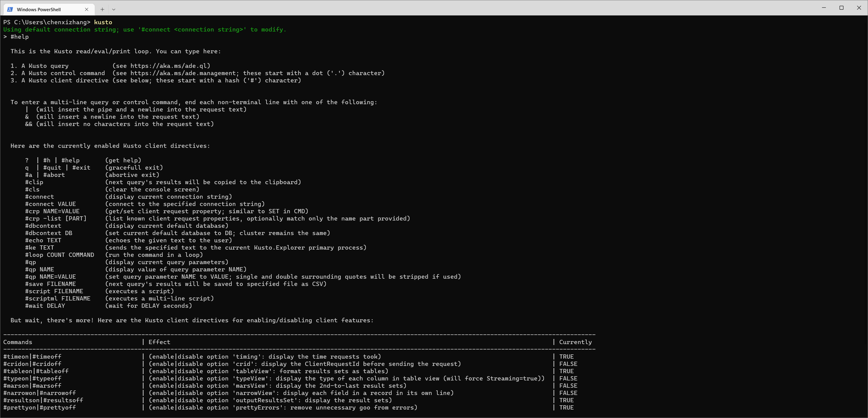Click the PowerShell icon in the tab

coord(10,9)
